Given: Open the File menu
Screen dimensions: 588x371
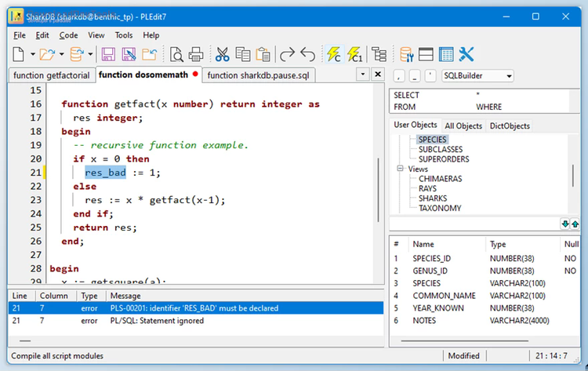Looking at the screenshot, I should point(20,35).
